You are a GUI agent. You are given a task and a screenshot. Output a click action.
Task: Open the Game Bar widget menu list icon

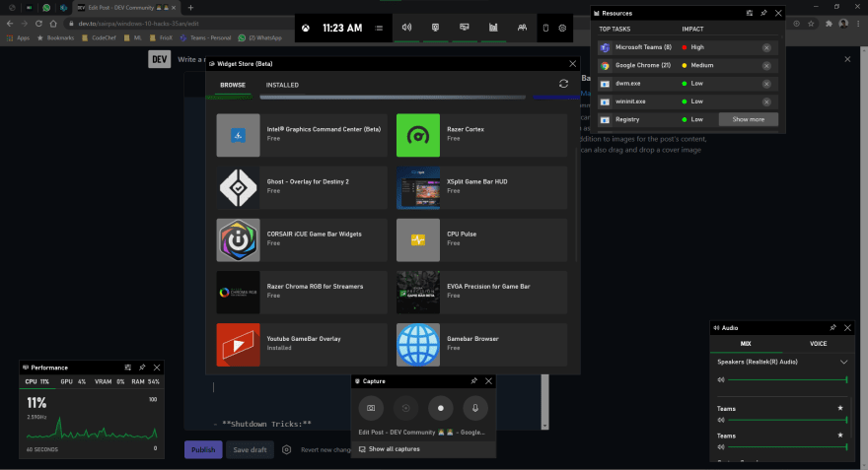[x=379, y=29]
